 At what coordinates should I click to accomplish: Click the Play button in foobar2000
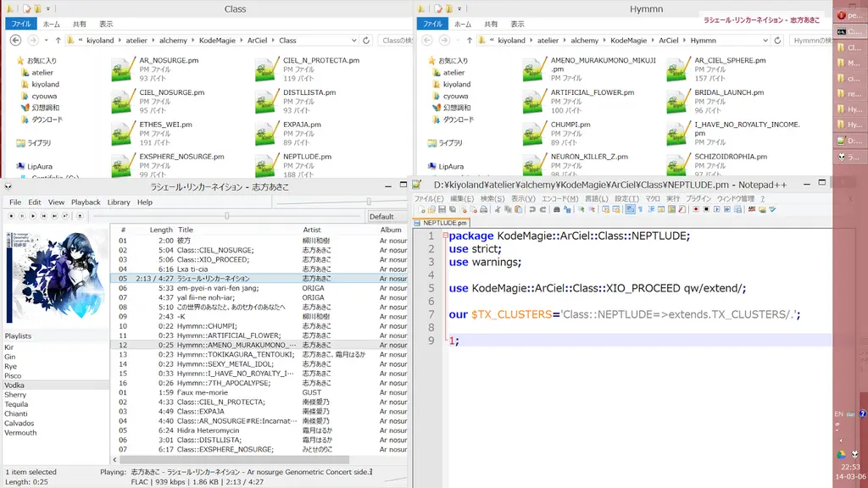pyautogui.click(x=33, y=216)
